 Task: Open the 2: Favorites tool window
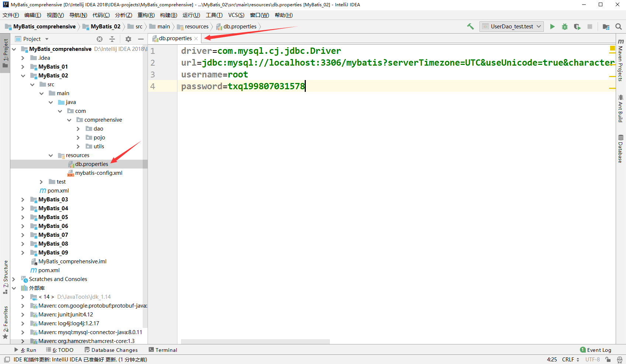(5, 322)
